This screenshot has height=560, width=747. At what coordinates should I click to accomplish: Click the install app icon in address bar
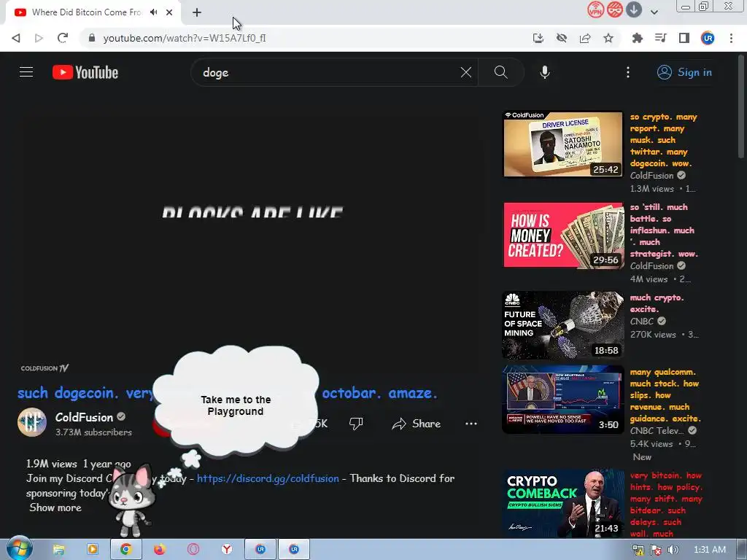[x=538, y=38]
